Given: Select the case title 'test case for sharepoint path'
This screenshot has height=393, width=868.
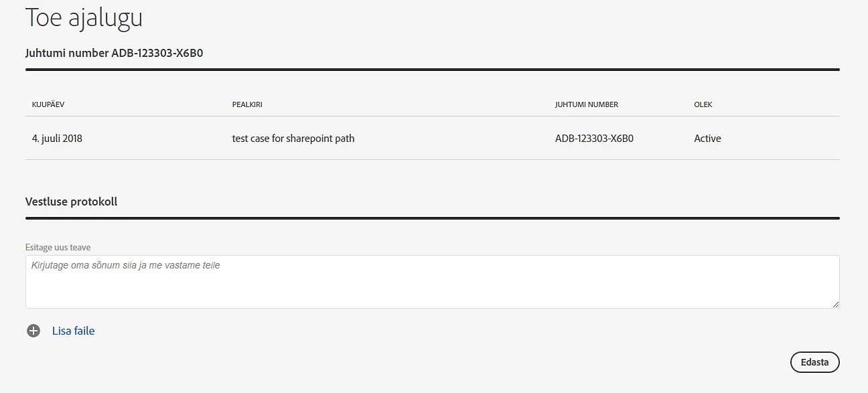Looking at the screenshot, I should pyautogui.click(x=293, y=139).
